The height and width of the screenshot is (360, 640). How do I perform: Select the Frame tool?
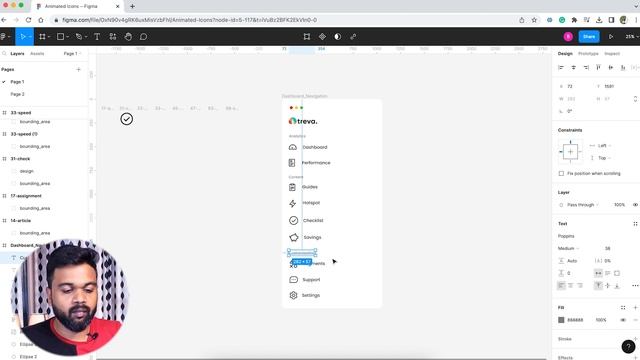pos(42,37)
